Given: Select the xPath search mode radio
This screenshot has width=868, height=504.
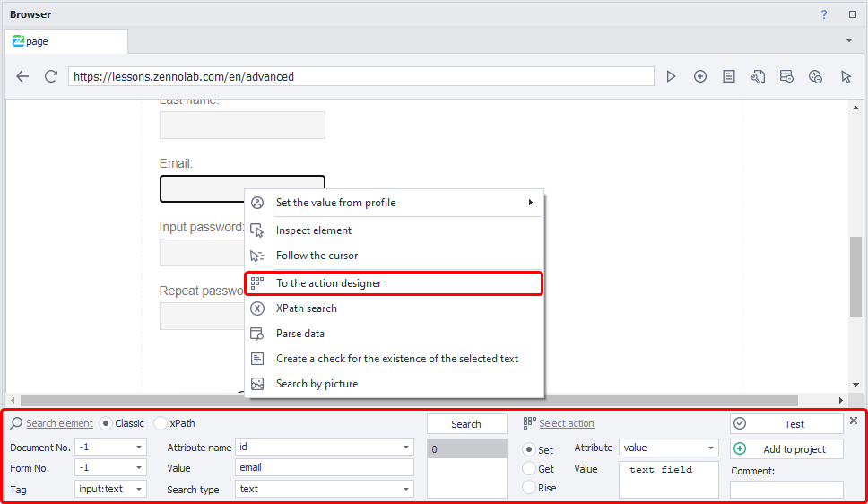Looking at the screenshot, I should pyautogui.click(x=161, y=423).
